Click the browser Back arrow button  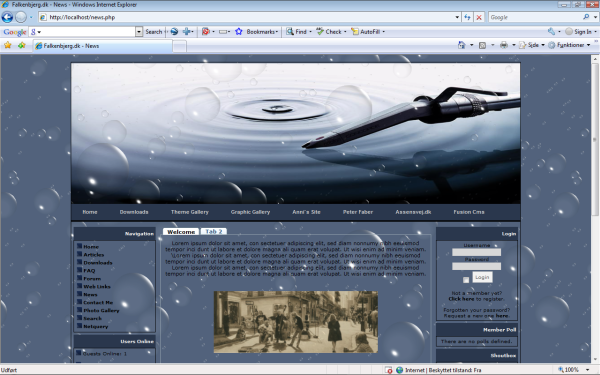[x=7, y=17]
